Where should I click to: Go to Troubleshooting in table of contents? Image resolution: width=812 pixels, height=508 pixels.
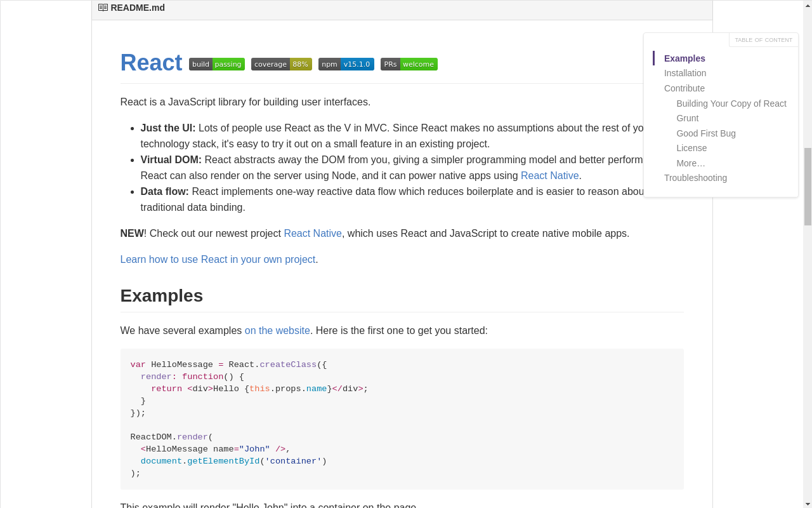tap(695, 178)
